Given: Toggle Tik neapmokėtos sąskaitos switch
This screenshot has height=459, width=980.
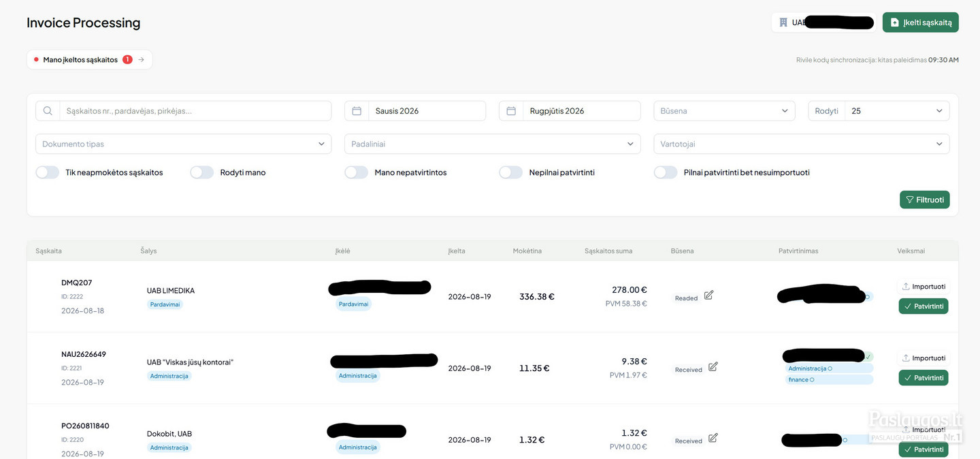Looking at the screenshot, I should point(48,172).
